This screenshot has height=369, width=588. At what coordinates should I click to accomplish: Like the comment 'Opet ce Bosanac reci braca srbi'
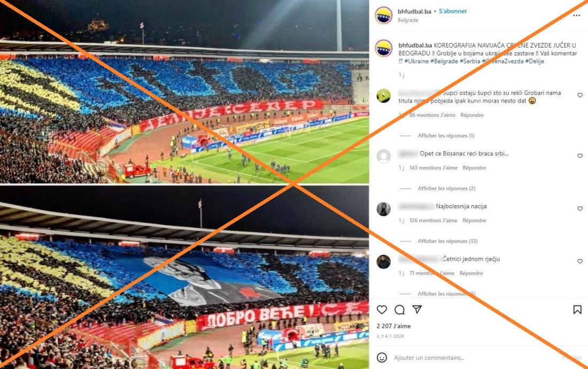[580, 156]
